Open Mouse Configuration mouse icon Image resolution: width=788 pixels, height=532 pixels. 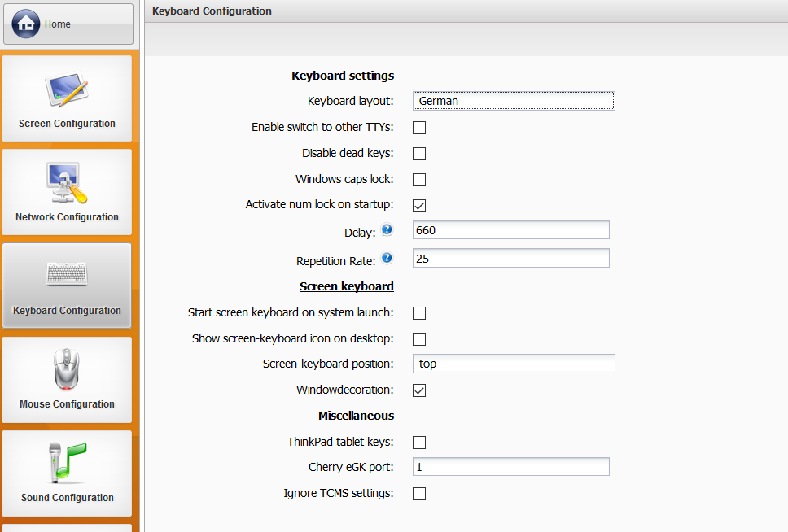point(67,369)
